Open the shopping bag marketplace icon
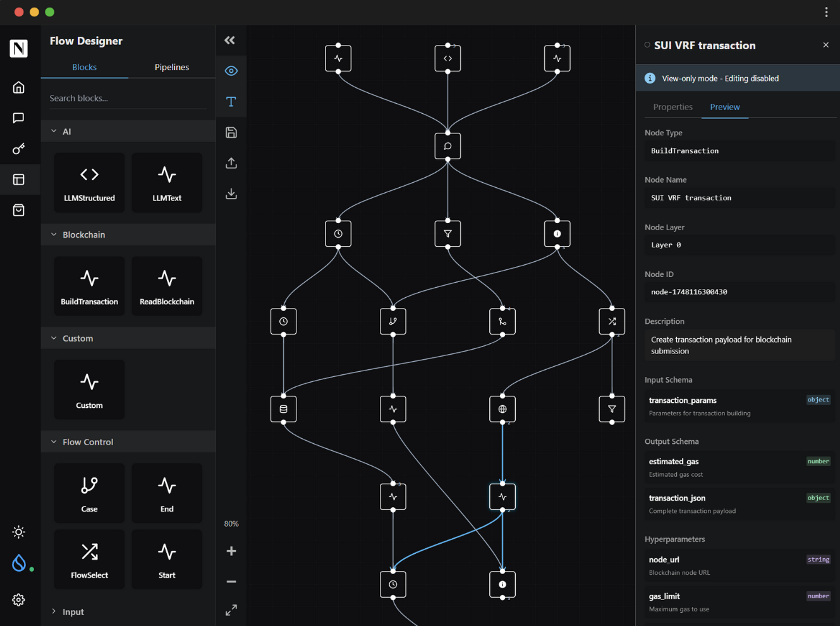The height and width of the screenshot is (626, 840). [x=18, y=210]
